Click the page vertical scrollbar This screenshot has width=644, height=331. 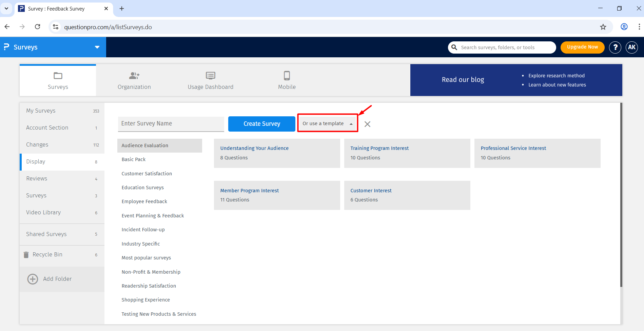621,195
